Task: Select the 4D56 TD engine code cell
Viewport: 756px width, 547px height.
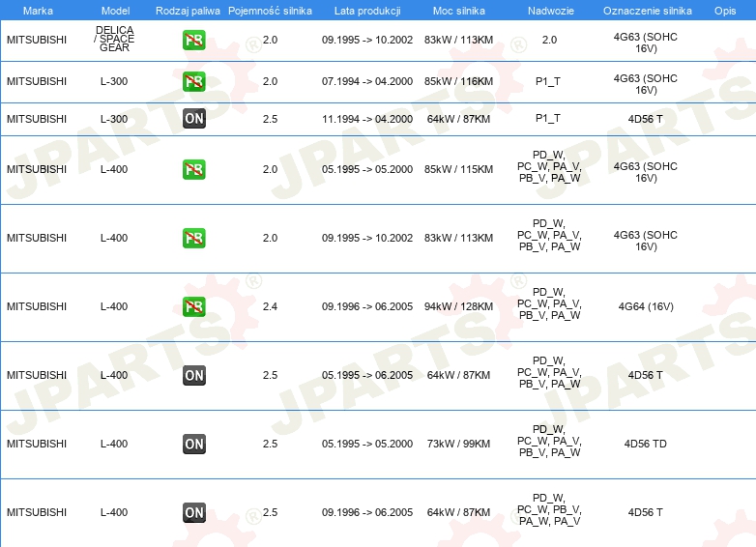Action: point(645,444)
